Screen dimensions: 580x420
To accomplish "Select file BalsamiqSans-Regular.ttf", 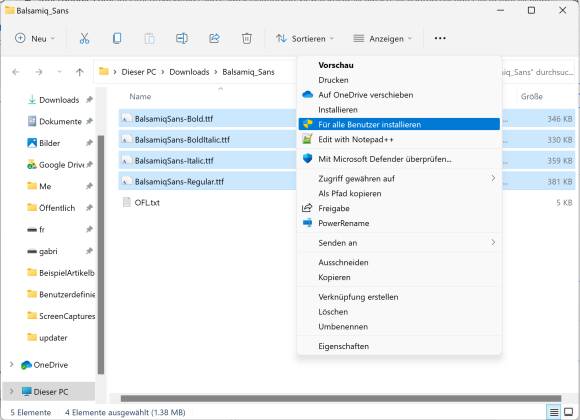I will 179,182.
